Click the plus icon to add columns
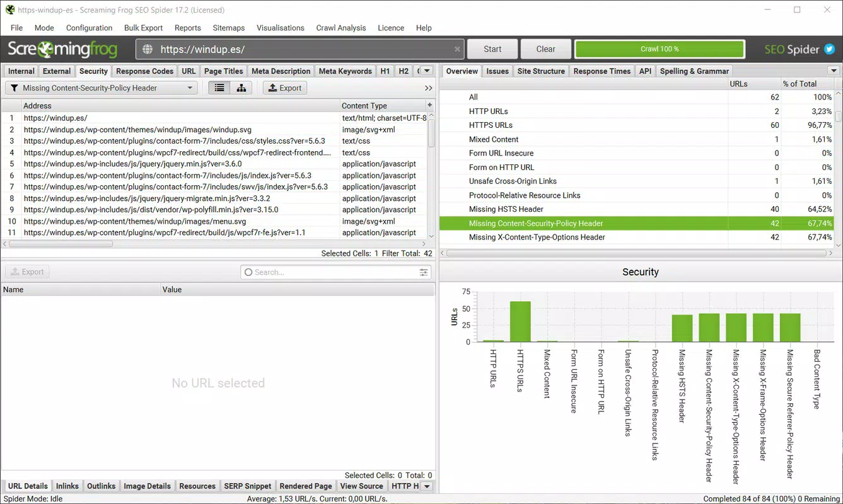 [430, 105]
